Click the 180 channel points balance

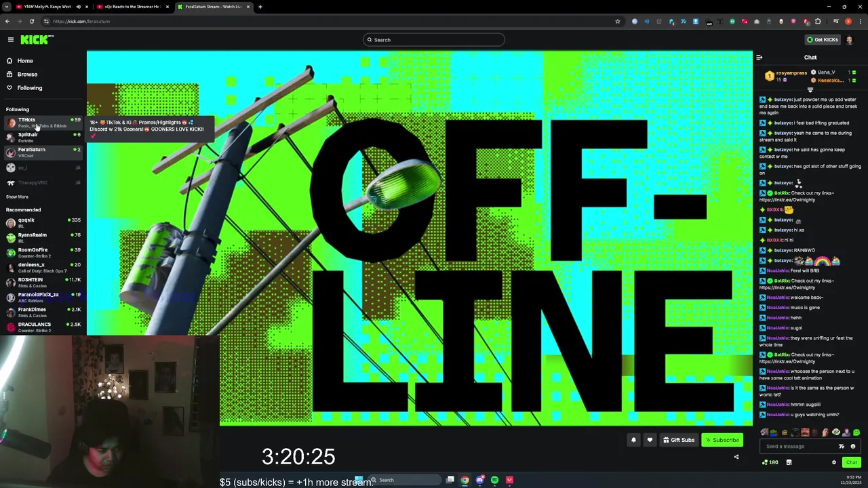(770, 462)
